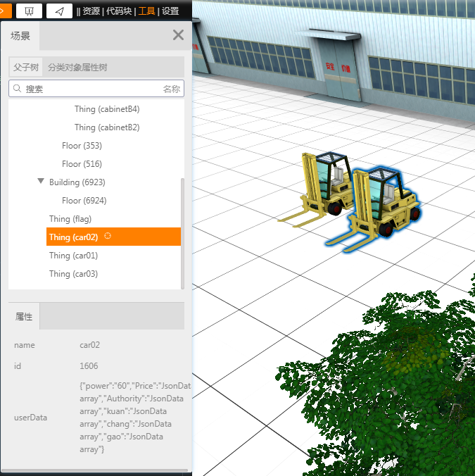
Task: Select Thing (car01) tree node
Action: click(74, 256)
